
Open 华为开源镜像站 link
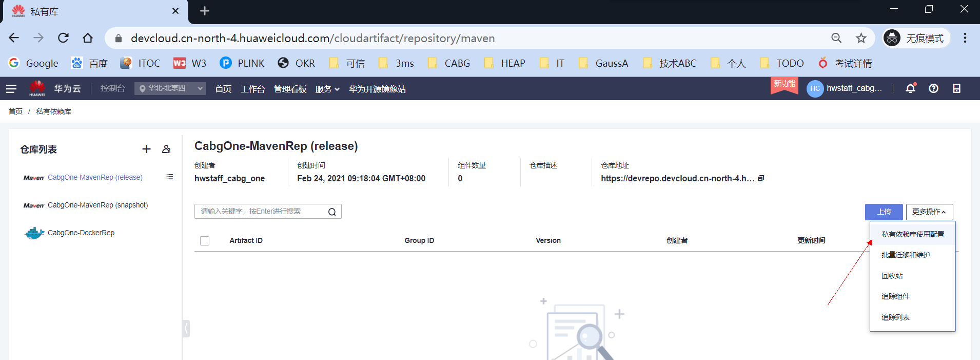click(378, 89)
